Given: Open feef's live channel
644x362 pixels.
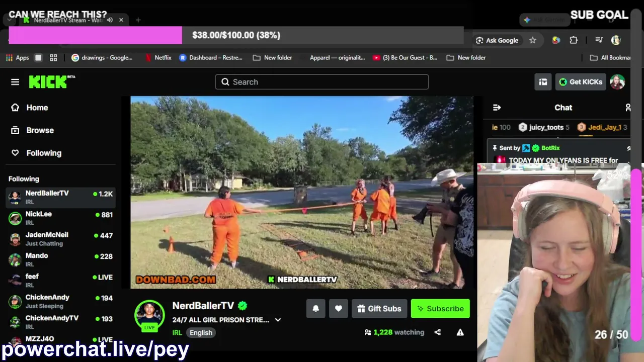Looking at the screenshot, I should [60, 281].
